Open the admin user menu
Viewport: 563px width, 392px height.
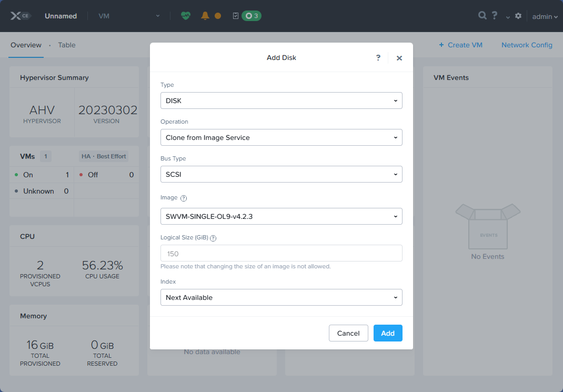click(545, 16)
